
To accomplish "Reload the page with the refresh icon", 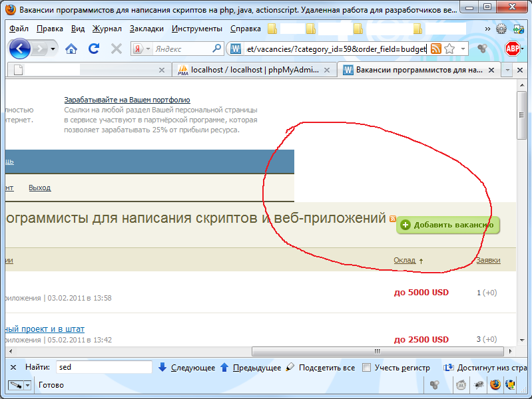I will tap(94, 49).
